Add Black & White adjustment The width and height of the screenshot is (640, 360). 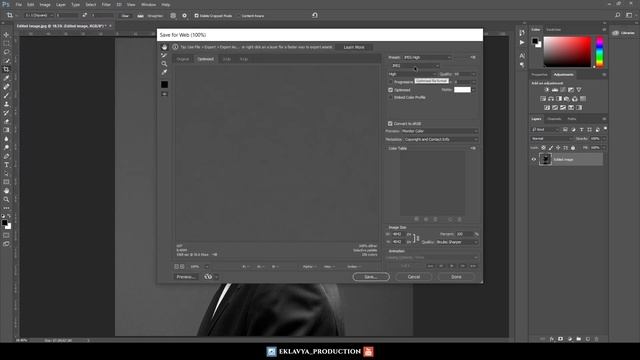[x=559, y=99]
